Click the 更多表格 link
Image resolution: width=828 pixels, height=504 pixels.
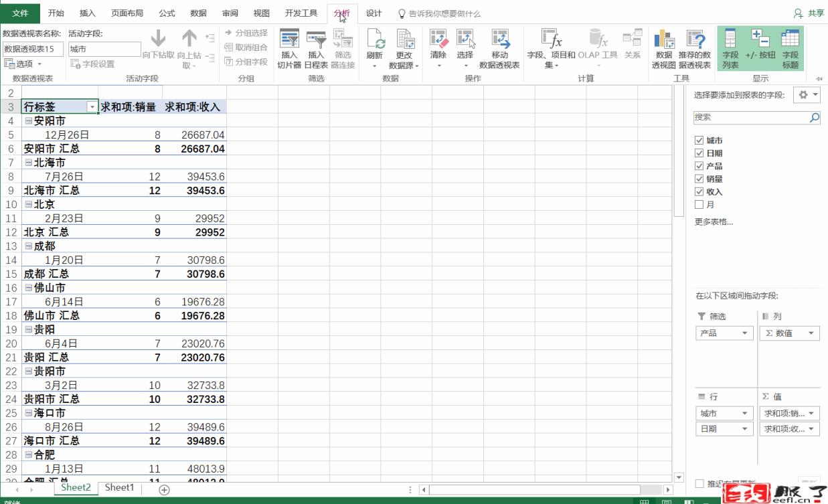coord(714,222)
